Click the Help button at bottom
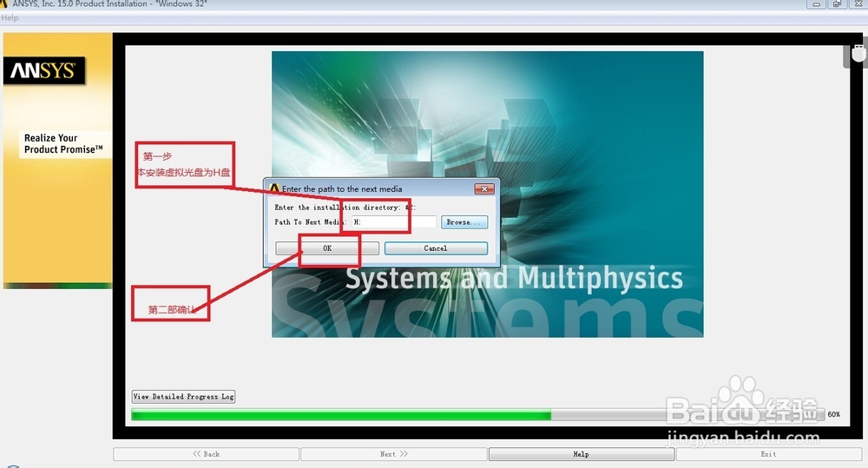This screenshot has height=468, width=868. (582, 454)
